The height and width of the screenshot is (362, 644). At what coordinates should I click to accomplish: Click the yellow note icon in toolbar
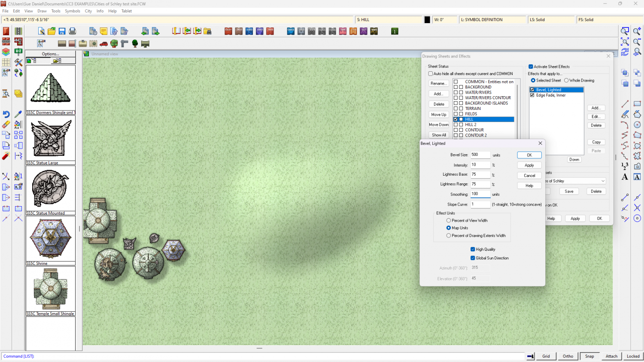103,31
